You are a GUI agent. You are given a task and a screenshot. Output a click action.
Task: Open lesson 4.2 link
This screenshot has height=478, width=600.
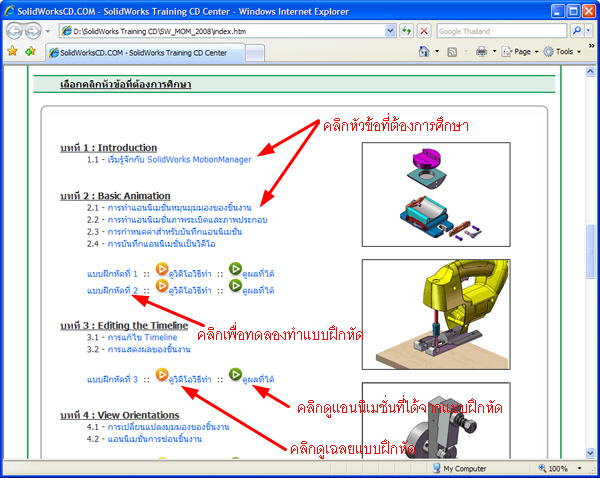(x=155, y=439)
